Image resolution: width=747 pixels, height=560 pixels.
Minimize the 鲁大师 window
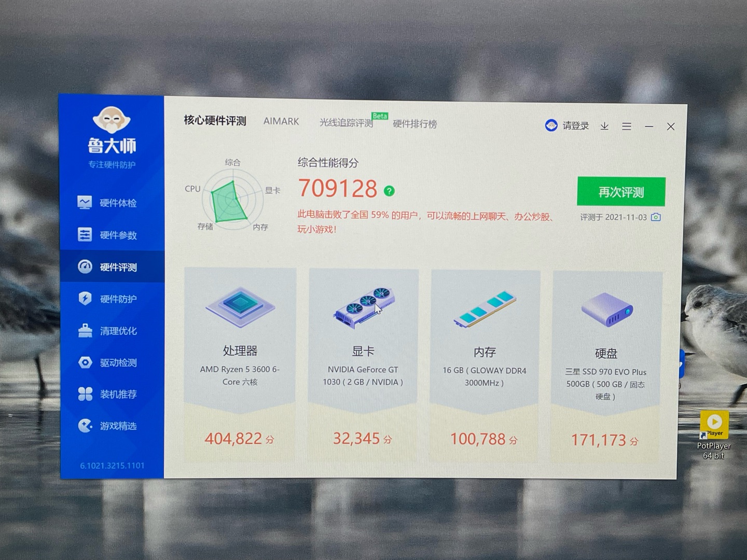649,127
